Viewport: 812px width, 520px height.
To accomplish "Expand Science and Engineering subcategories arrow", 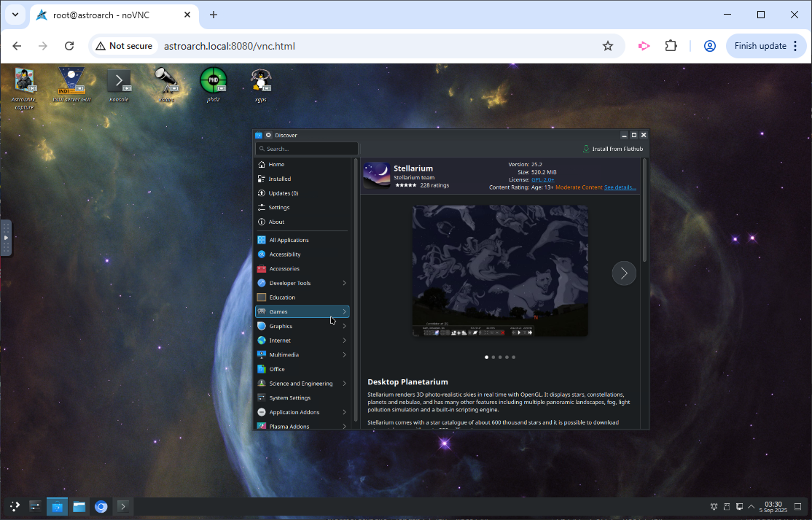I will coord(344,384).
